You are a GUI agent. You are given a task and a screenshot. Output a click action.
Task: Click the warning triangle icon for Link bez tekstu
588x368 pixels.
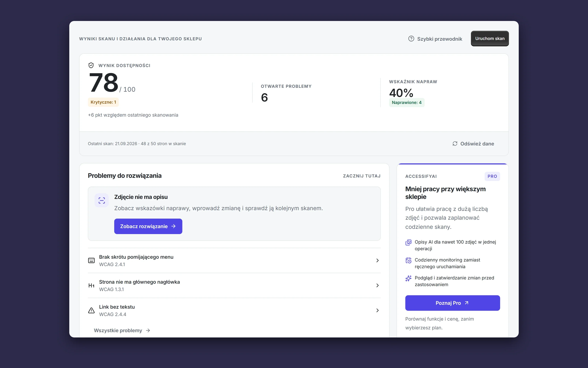[91, 310]
